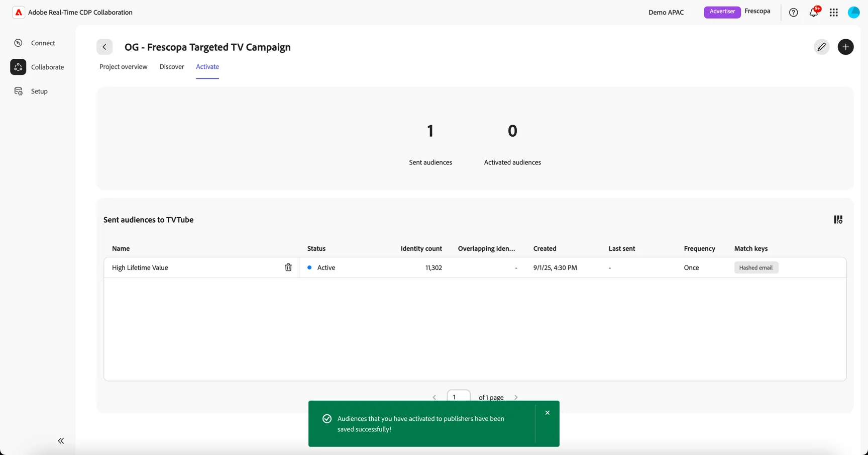The width and height of the screenshot is (868, 455).
Task: Click the page number input field
Action: [x=459, y=397]
